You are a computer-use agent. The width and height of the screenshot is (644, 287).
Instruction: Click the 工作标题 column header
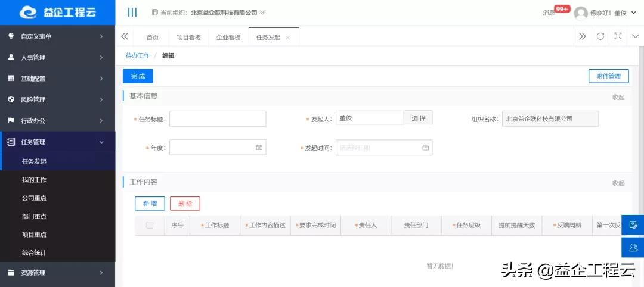pyautogui.click(x=215, y=225)
